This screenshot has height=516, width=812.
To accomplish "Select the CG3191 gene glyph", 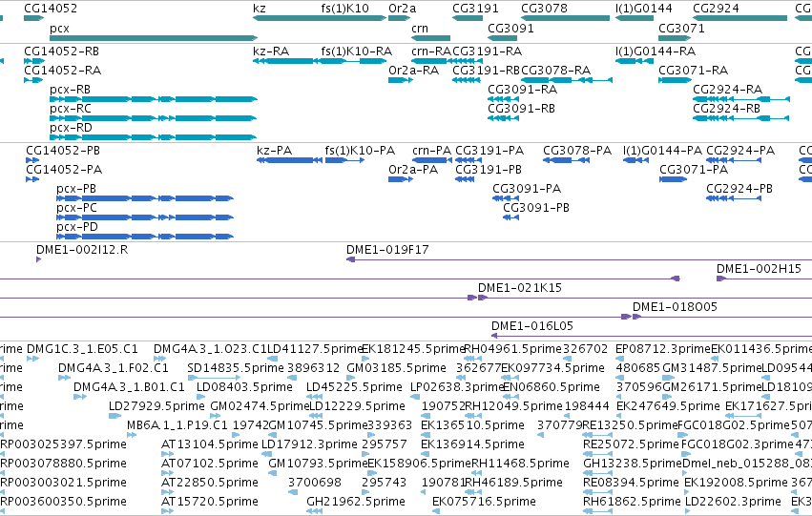I will point(468,18).
